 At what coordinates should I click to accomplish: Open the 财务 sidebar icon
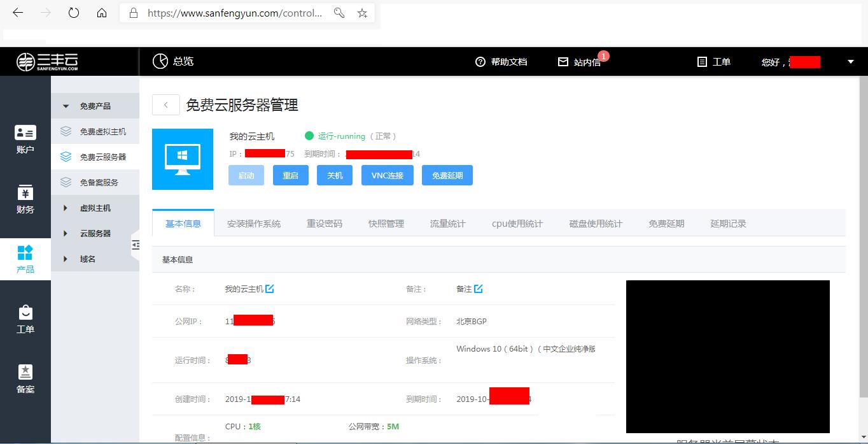(x=25, y=199)
